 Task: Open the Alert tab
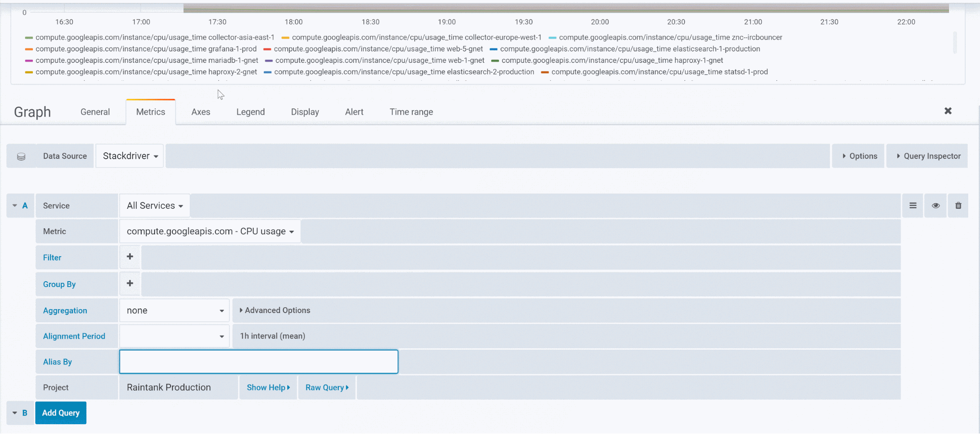coord(354,112)
